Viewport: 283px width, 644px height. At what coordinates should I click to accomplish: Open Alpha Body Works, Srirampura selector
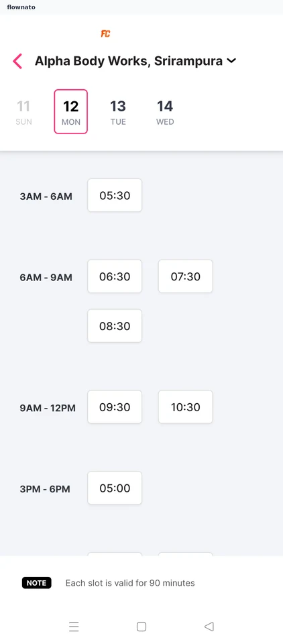135,61
